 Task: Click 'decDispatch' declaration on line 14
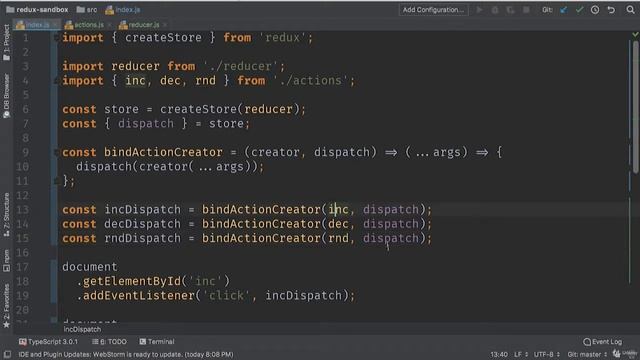tap(142, 224)
